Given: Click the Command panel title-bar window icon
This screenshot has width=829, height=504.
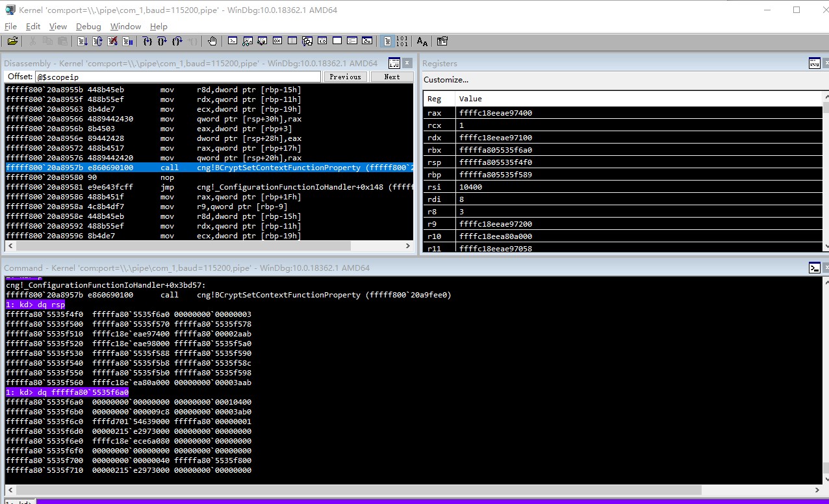Looking at the screenshot, I should click(815, 268).
